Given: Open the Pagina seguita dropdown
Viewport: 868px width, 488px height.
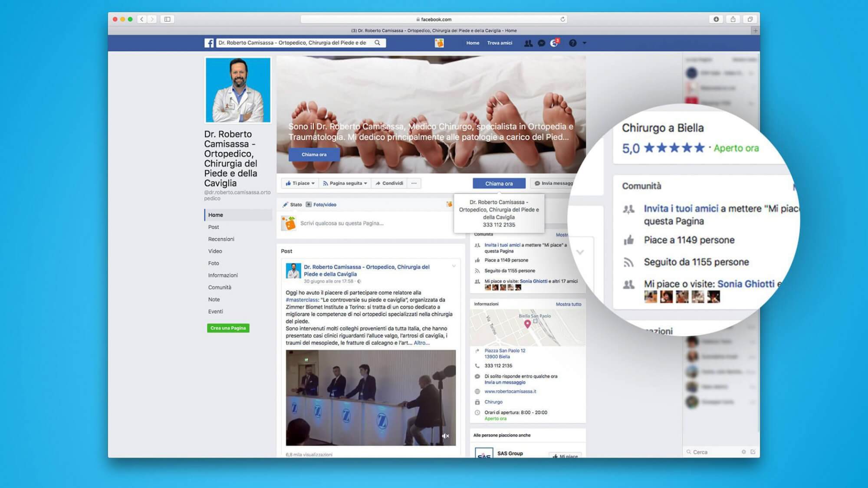Looking at the screenshot, I should [345, 183].
